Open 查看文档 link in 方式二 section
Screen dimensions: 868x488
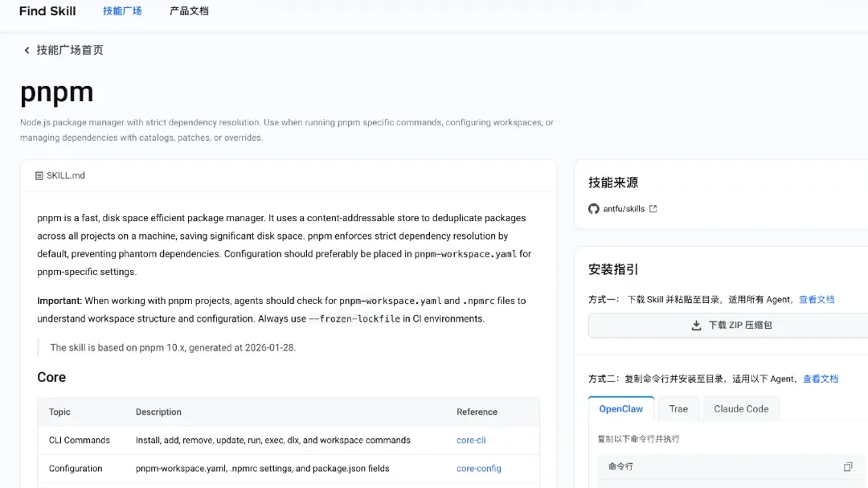(x=821, y=378)
